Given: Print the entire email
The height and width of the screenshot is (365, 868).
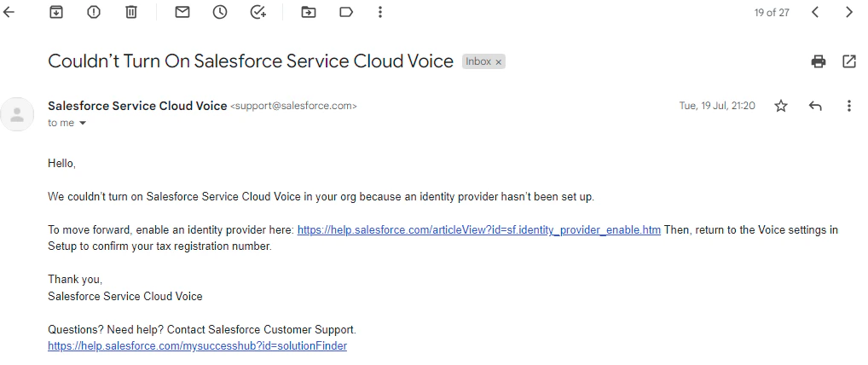Looking at the screenshot, I should point(819,61).
